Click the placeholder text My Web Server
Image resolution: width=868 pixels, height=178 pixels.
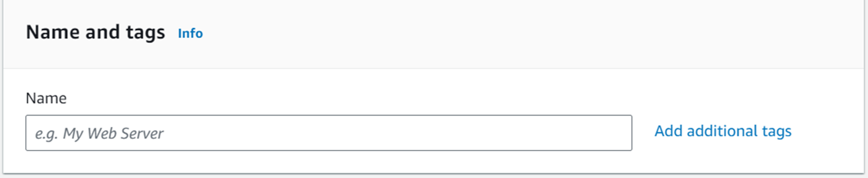113,133
